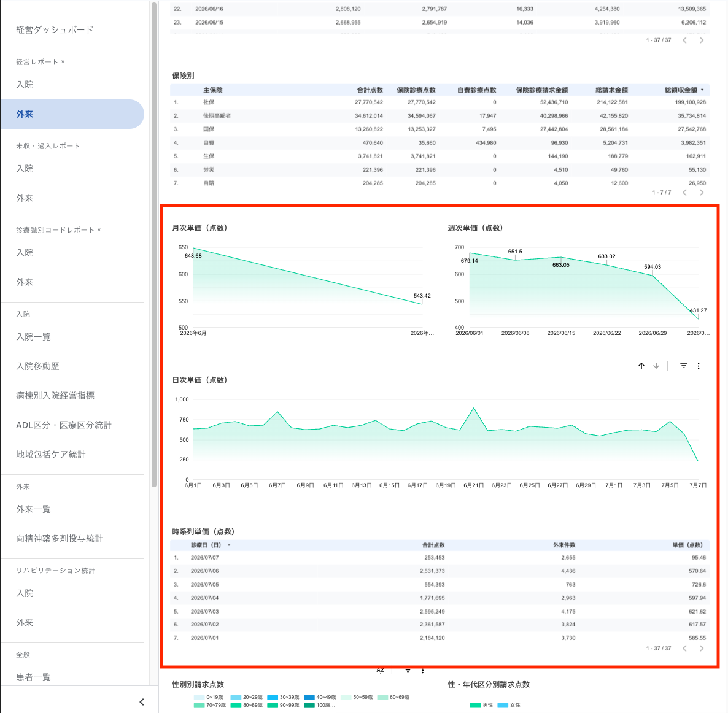Toggle sort arrow on 診療日(日) column

[229, 545]
